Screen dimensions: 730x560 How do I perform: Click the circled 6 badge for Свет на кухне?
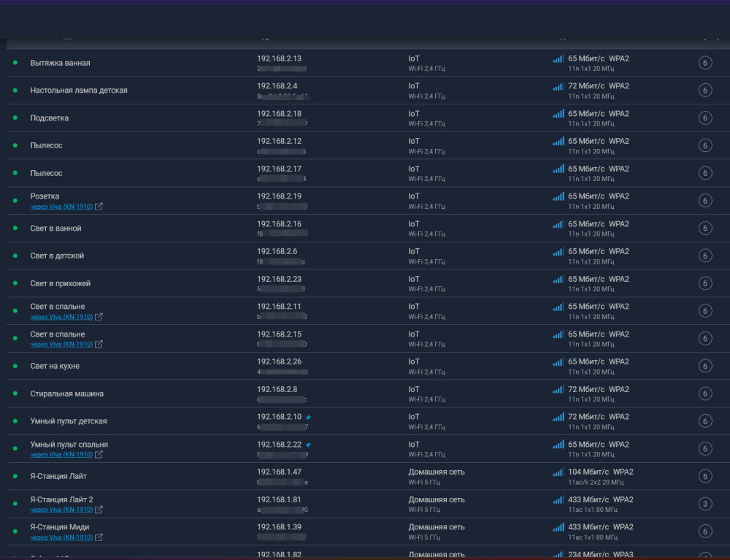705,366
